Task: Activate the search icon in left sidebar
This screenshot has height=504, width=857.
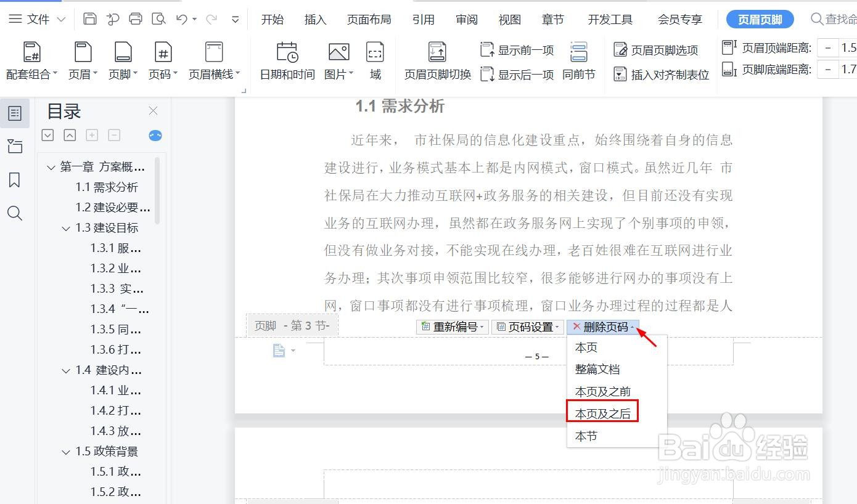Action: click(x=15, y=213)
